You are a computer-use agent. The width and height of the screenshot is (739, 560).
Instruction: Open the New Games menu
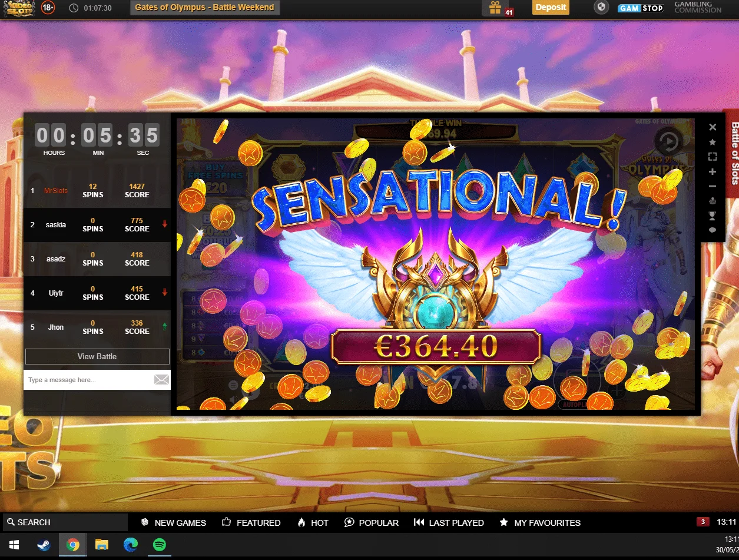click(174, 522)
